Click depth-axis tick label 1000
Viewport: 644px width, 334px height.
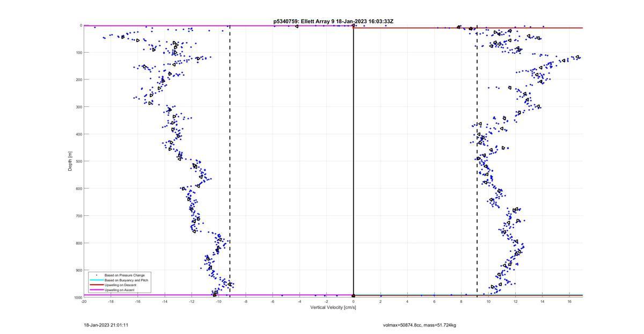(77, 297)
